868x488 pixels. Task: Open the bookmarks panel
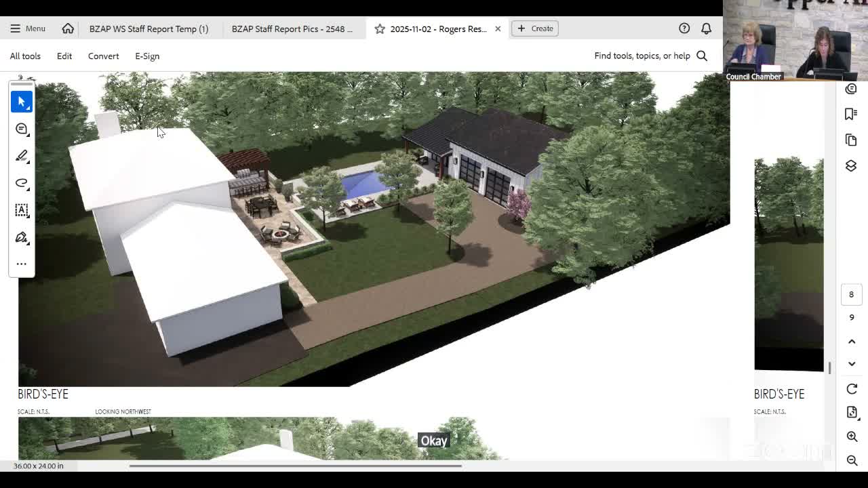click(x=851, y=114)
